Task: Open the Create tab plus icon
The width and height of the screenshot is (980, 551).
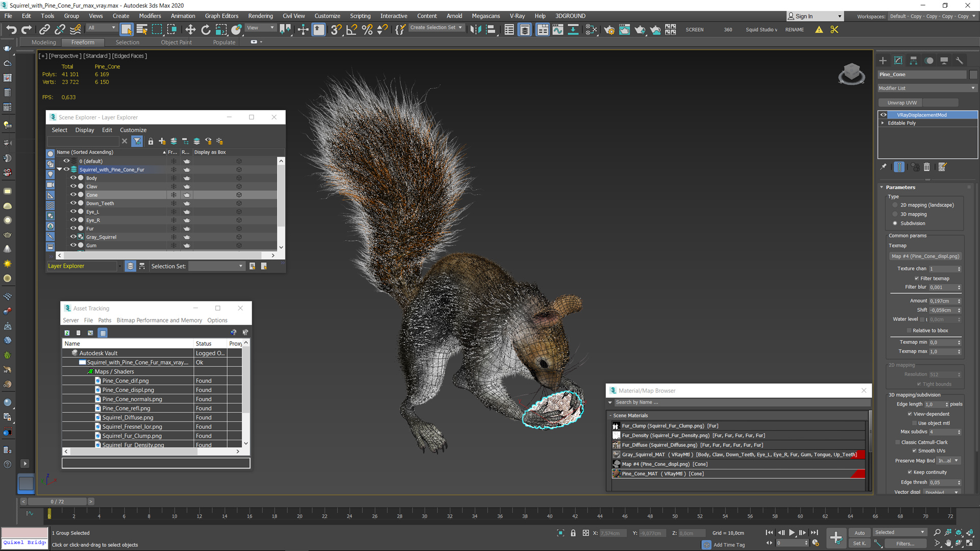Action: [x=883, y=60]
